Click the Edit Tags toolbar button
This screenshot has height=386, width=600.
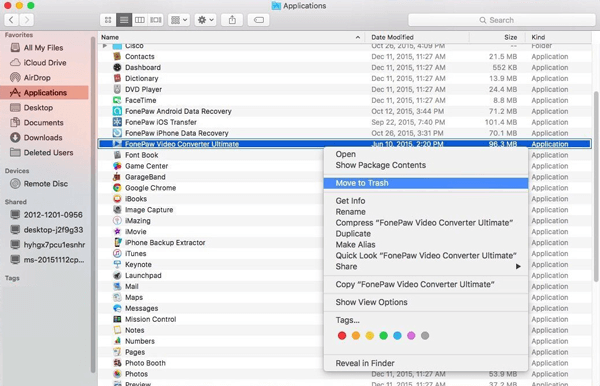click(x=259, y=20)
